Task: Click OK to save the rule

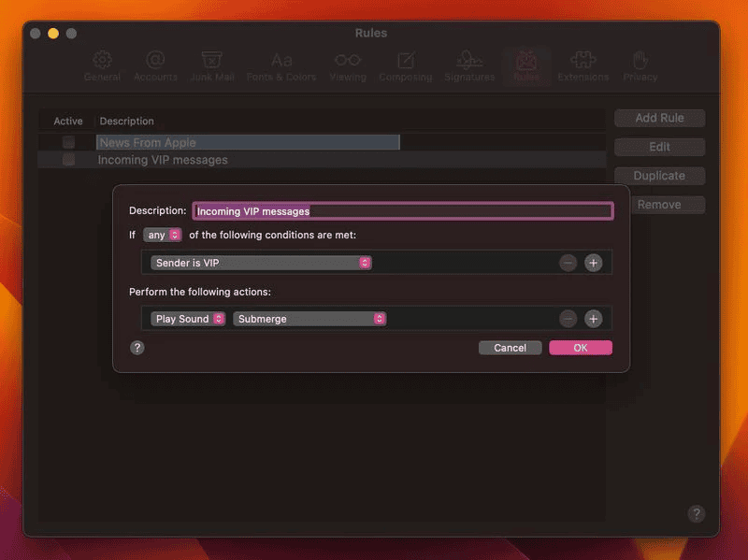Action: 581,348
